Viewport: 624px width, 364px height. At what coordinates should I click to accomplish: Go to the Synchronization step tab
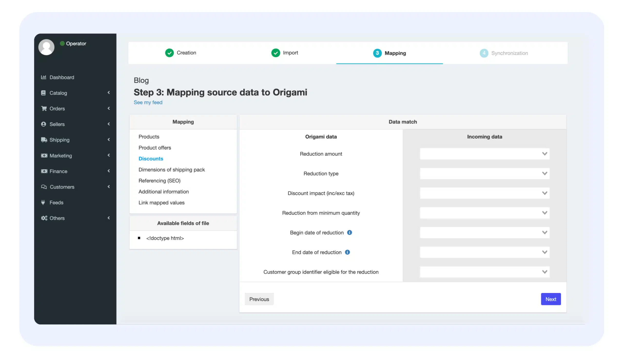click(x=504, y=53)
